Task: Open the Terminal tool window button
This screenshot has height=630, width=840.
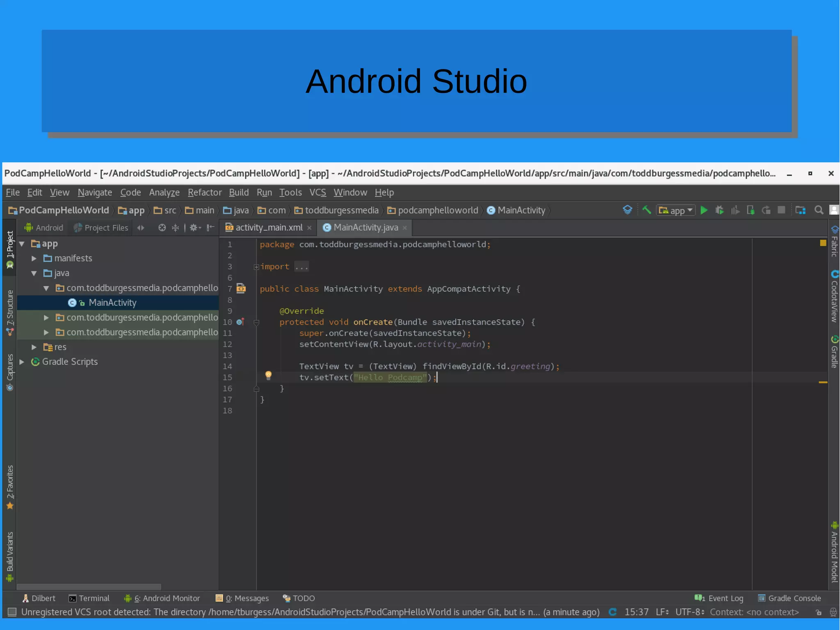Action: point(89,598)
